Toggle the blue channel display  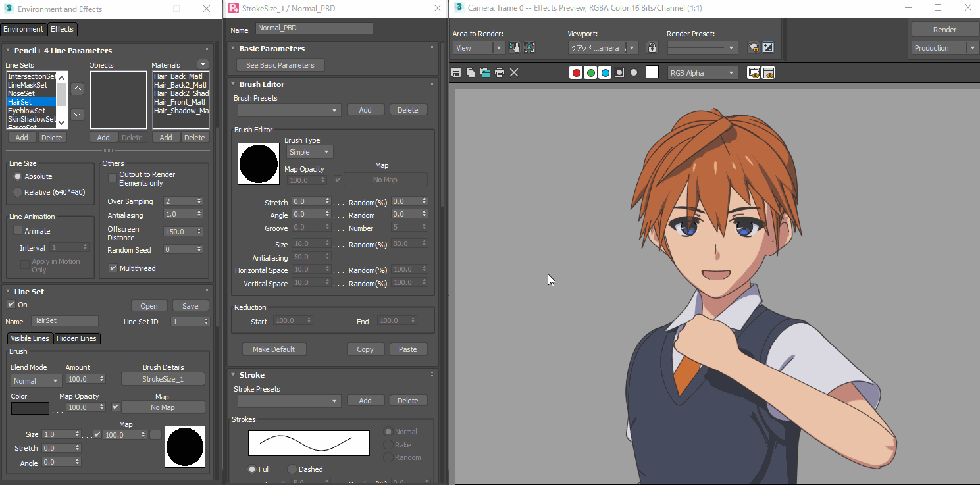pos(605,73)
